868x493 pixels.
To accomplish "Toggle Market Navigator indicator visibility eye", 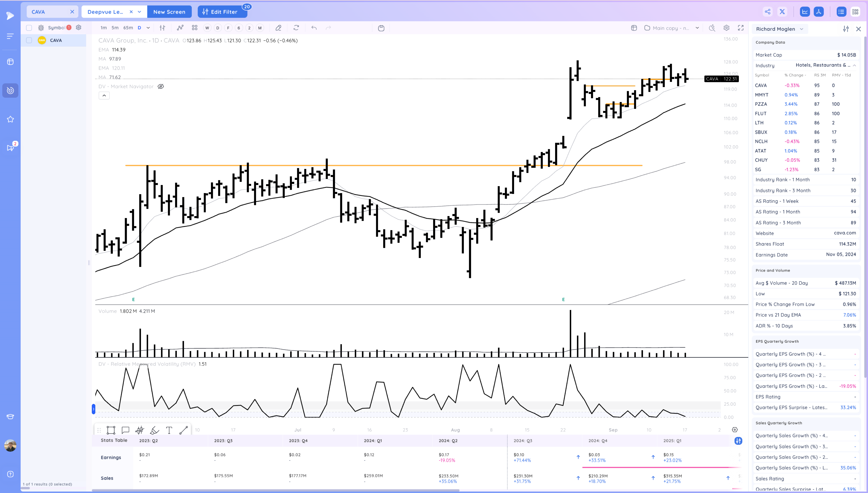I will click(x=161, y=86).
